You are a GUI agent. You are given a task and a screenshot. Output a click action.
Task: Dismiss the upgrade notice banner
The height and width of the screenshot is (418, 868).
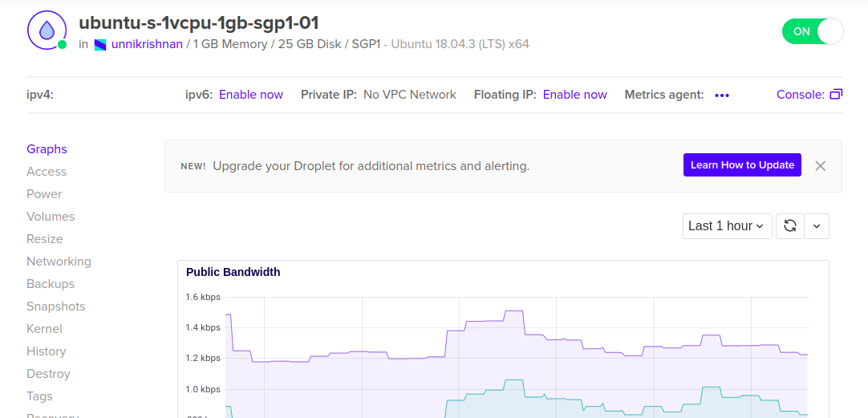[x=820, y=165]
